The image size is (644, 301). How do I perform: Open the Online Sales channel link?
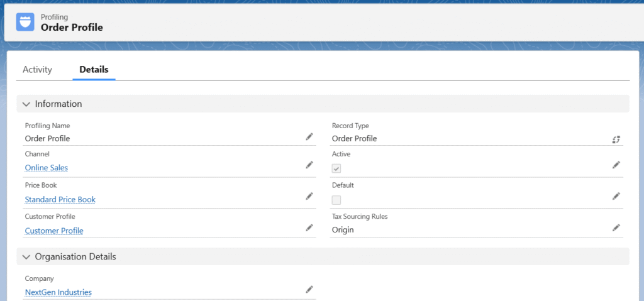pos(47,168)
